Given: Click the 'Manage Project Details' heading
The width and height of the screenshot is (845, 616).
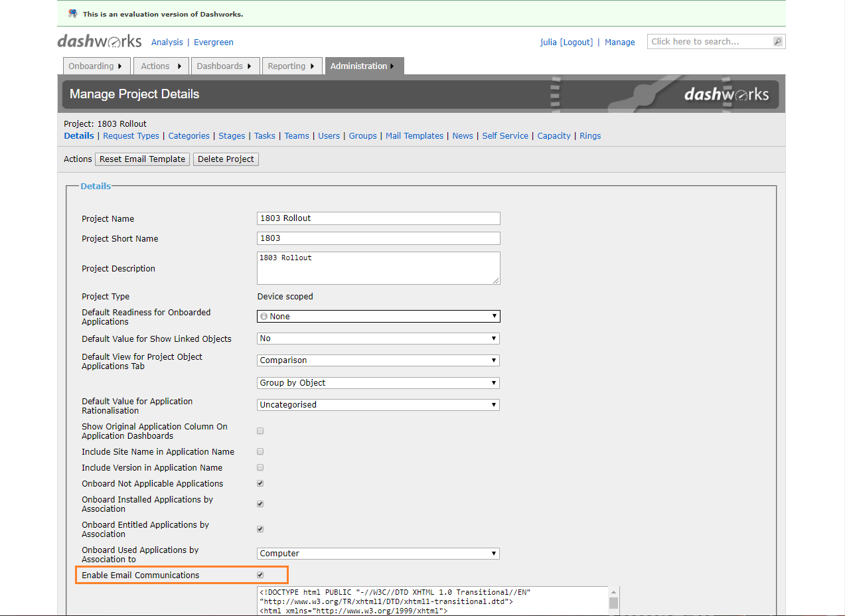Looking at the screenshot, I should (135, 94).
